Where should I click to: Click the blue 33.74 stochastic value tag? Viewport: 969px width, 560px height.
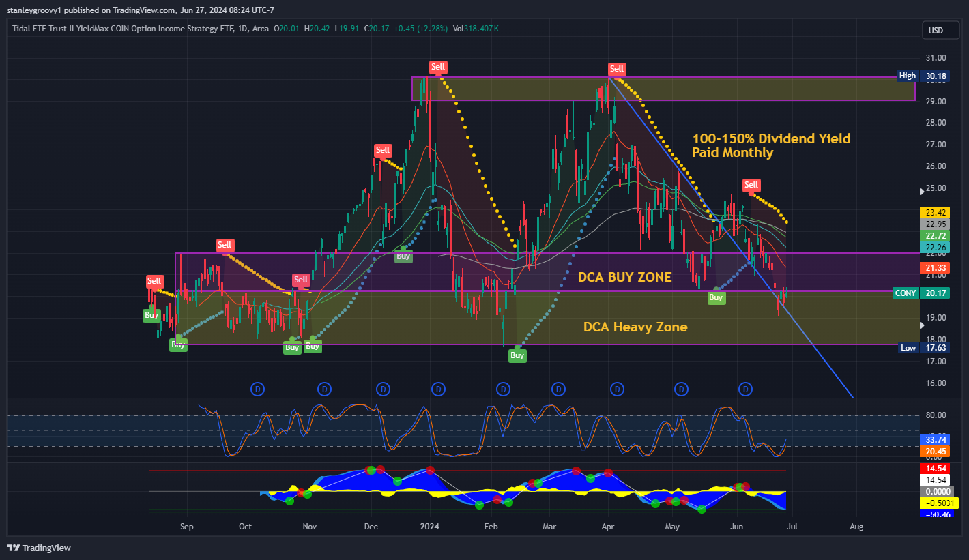tap(934, 439)
